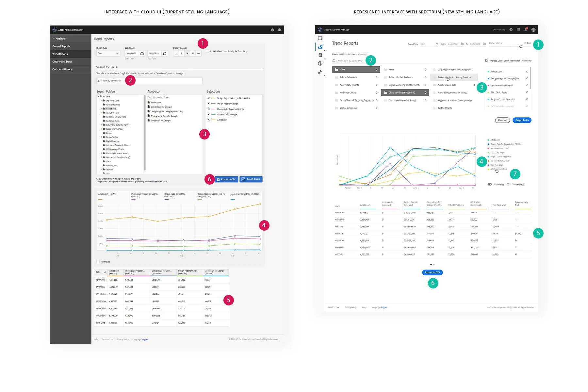Open the From date calendar in Spectrum
This screenshot has height=392, width=588.
(462, 44)
